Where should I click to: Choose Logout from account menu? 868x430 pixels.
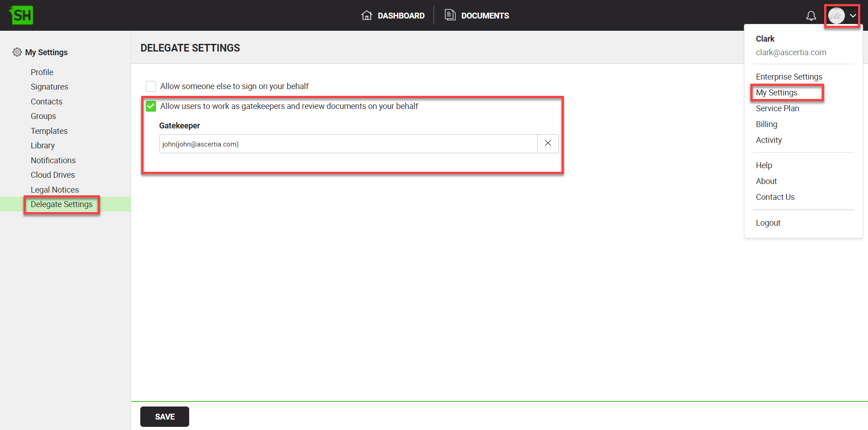click(768, 223)
